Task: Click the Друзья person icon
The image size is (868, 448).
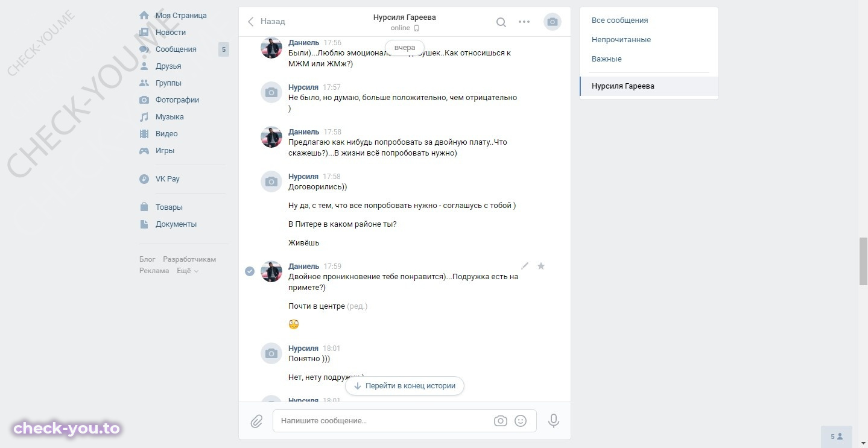Action: (144, 66)
